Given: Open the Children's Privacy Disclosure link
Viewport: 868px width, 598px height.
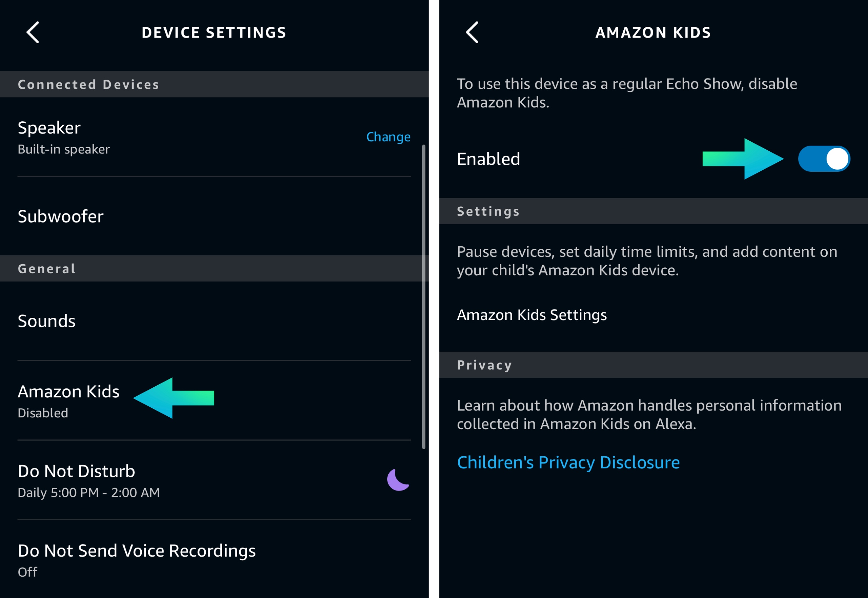Looking at the screenshot, I should tap(568, 462).
